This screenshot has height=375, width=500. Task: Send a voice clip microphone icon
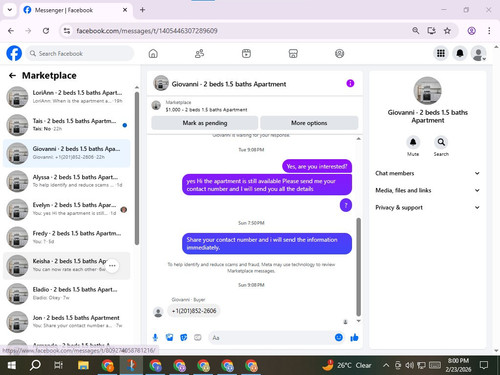click(x=155, y=338)
